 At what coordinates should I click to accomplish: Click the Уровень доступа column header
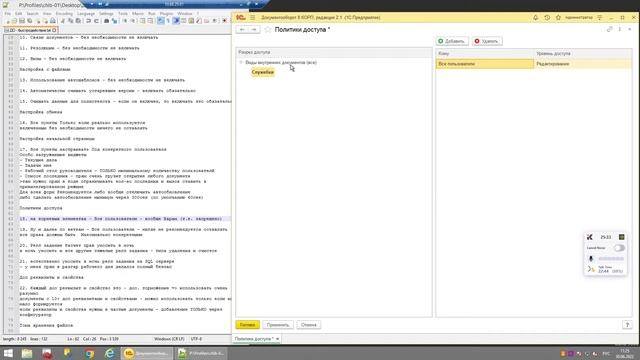pos(583,53)
